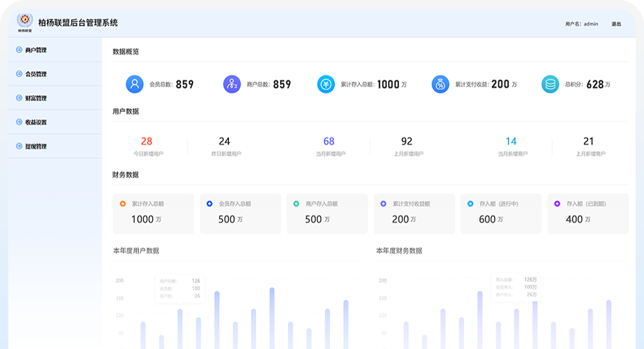Click the 累计支付收益 value 200 万 in overview
644x349 pixels.
coord(504,84)
